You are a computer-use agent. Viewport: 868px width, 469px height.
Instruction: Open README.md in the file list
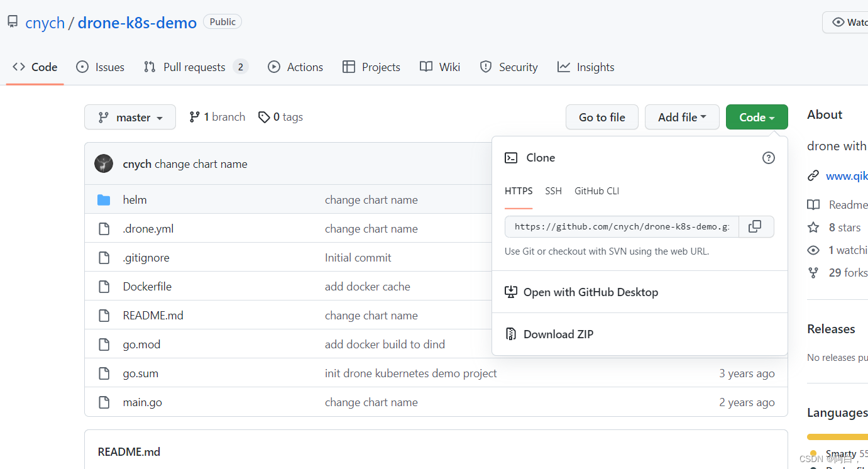click(x=153, y=316)
